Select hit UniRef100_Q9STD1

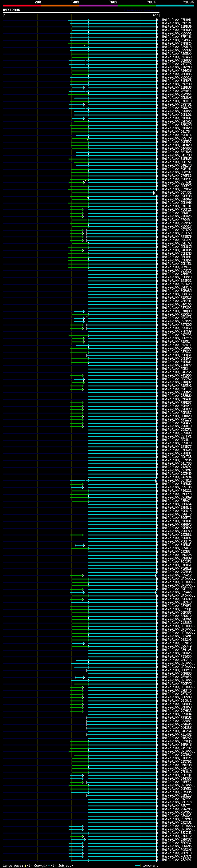click(x=176, y=104)
